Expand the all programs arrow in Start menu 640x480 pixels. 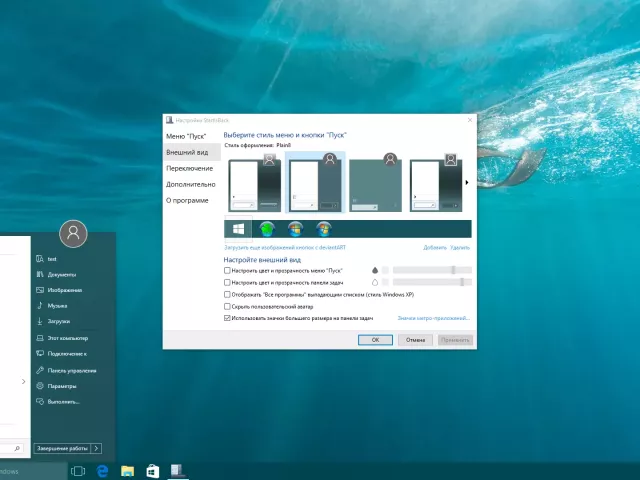pos(22,380)
